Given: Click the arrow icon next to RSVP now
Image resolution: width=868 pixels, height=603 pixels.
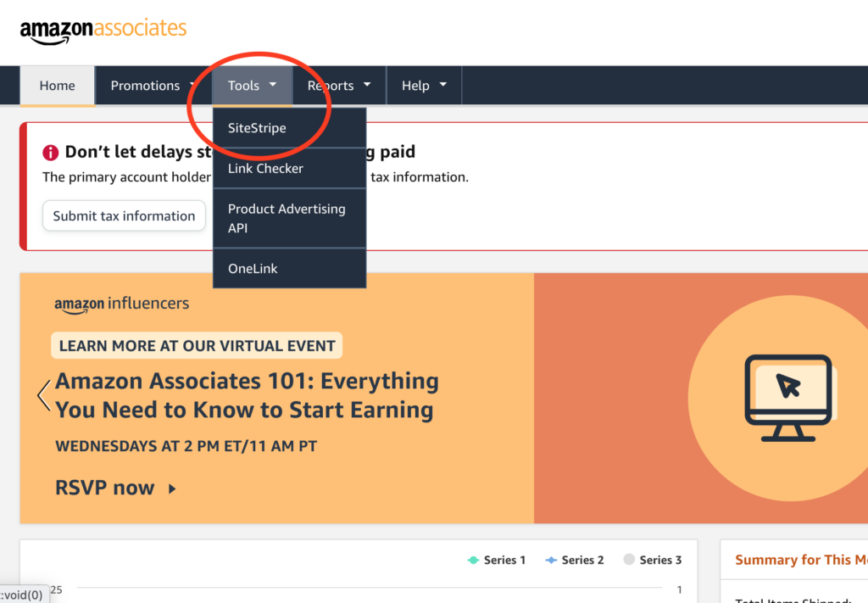Looking at the screenshot, I should (172, 489).
